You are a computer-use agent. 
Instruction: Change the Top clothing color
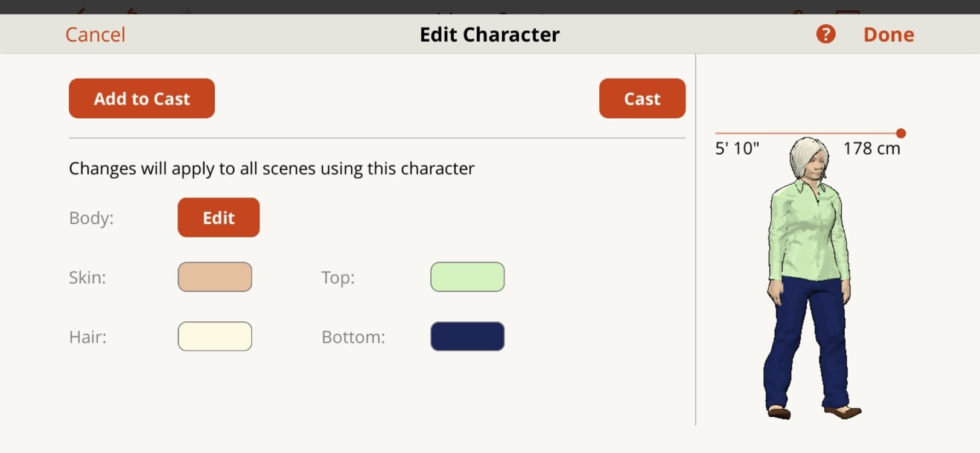[467, 277]
